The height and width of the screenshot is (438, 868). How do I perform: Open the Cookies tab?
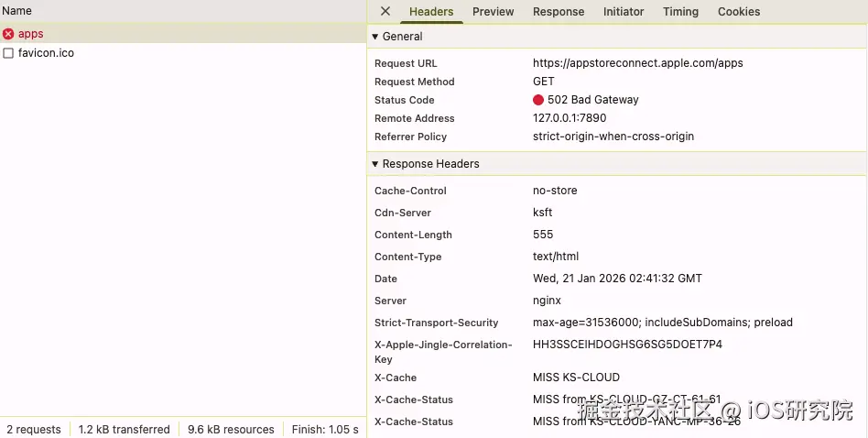[739, 12]
